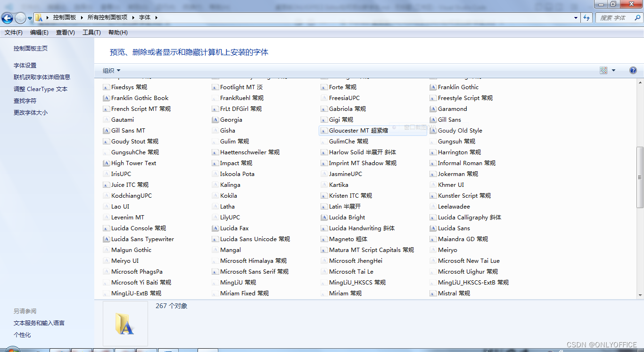The width and height of the screenshot is (644, 352).
Task: Click the Microsoft JhengHei font name
Action: 356,261
